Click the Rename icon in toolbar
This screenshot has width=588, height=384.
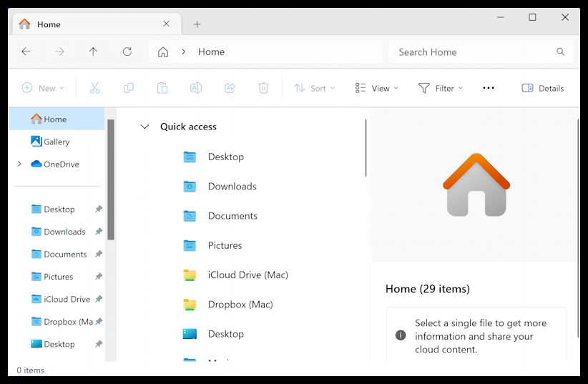click(x=196, y=88)
